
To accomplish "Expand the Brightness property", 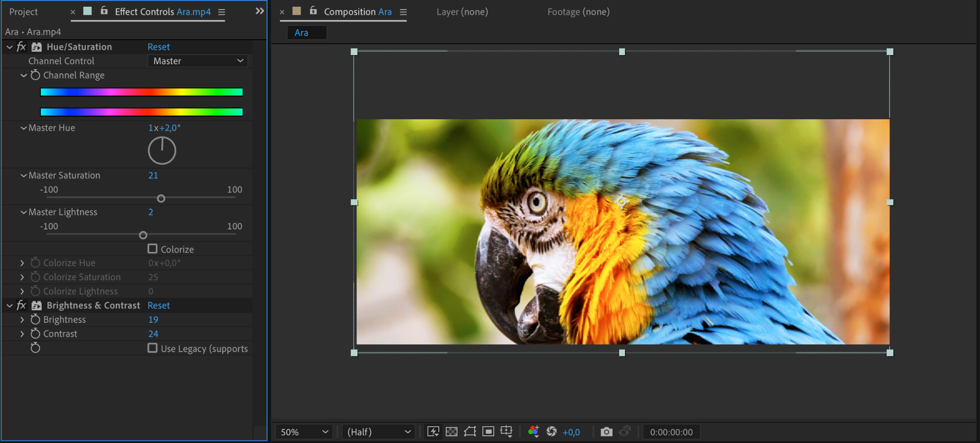I will click(x=22, y=319).
